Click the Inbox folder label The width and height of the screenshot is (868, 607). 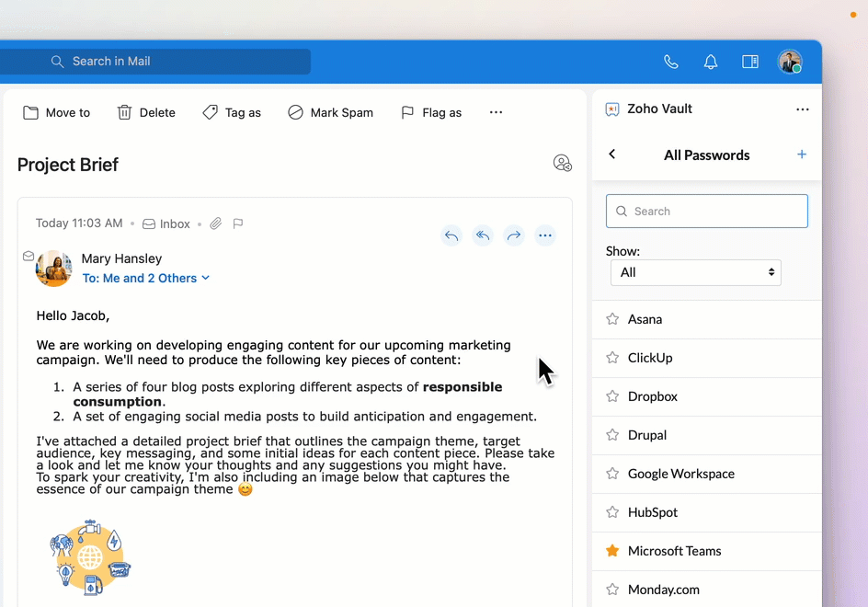point(166,223)
